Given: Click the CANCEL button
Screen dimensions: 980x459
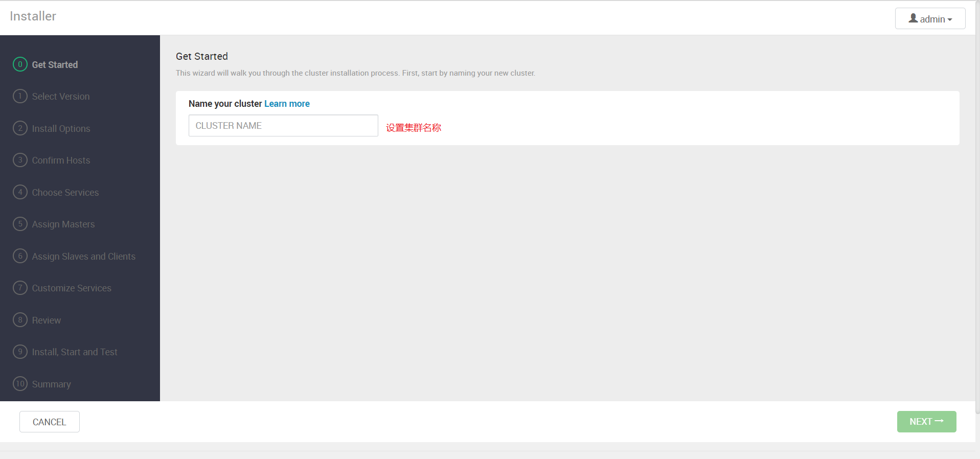Looking at the screenshot, I should 50,422.
